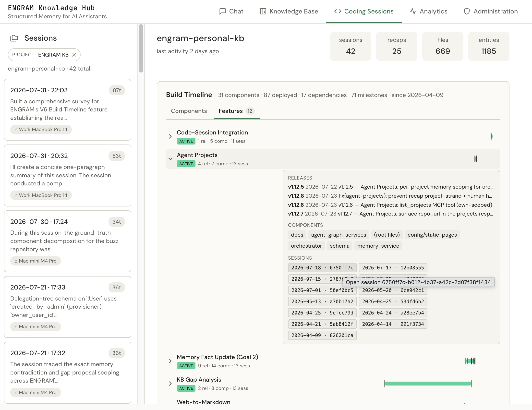Open the 2026-07-31 · 20:32 session card
Viewport: 532px width, 410px height.
(x=68, y=176)
